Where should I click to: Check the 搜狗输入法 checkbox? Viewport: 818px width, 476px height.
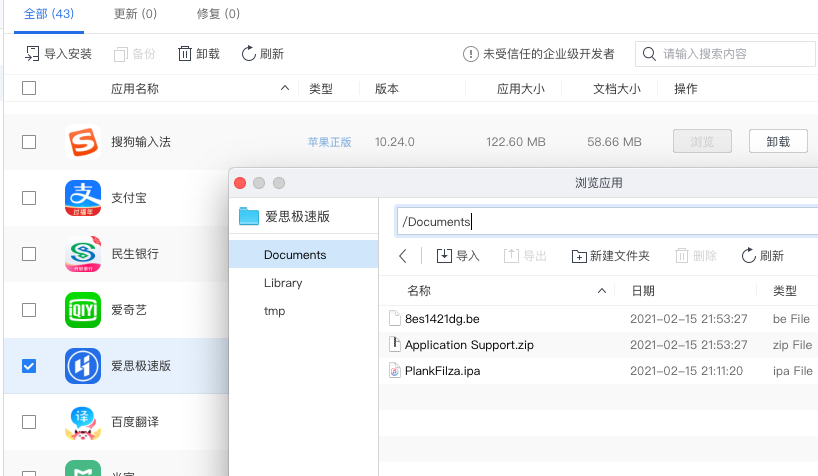point(29,142)
